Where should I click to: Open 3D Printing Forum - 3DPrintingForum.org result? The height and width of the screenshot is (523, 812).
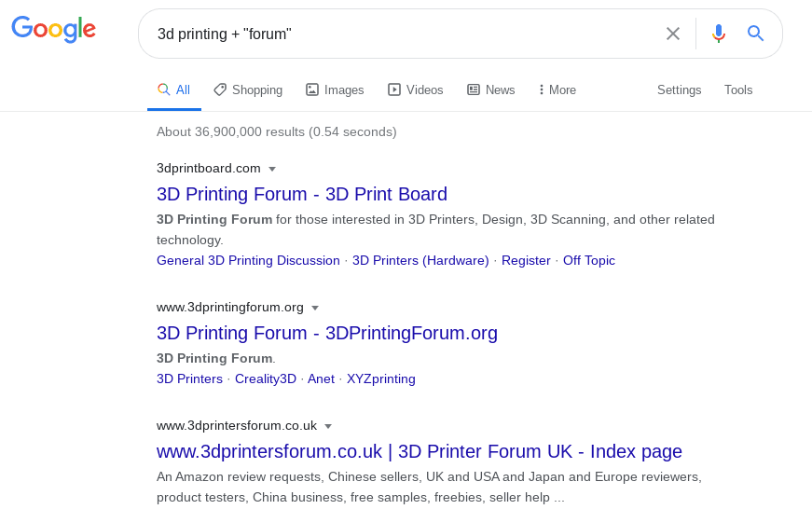(327, 333)
